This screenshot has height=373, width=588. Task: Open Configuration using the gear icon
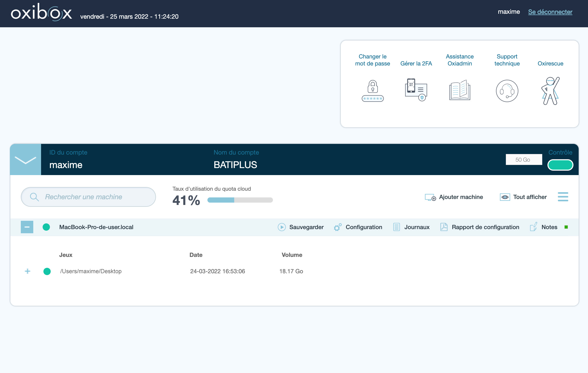(338, 227)
